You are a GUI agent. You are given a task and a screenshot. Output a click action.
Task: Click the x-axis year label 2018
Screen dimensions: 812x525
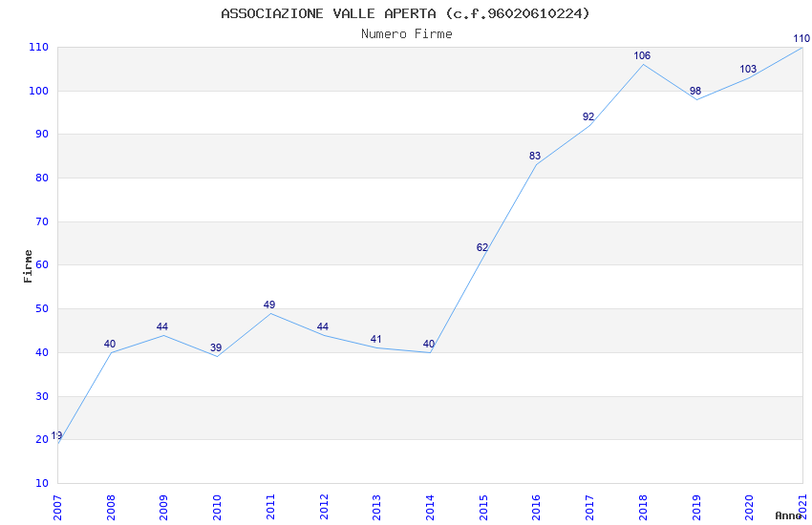click(x=643, y=507)
